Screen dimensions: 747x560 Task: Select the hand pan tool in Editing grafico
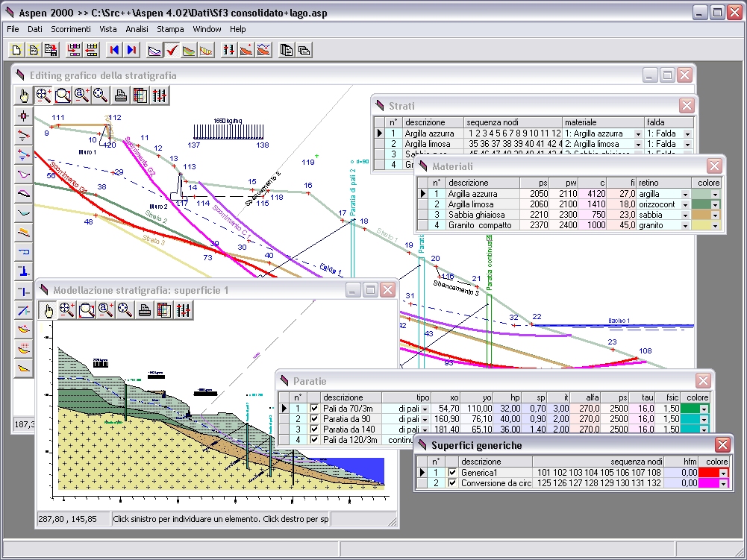(24, 95)
